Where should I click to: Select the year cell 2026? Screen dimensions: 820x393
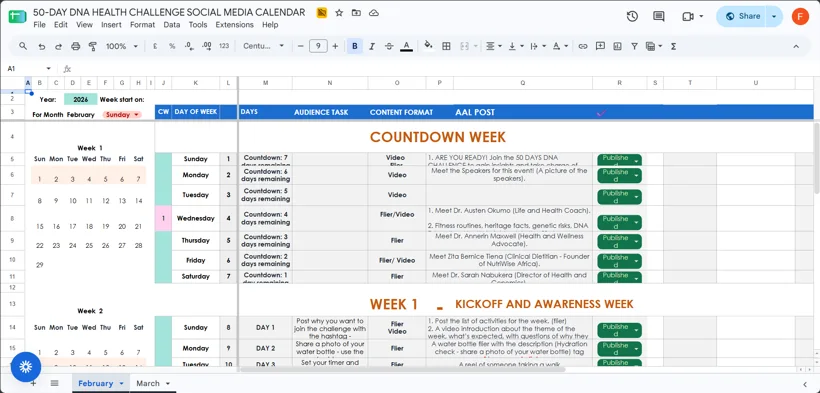pos(81,99)
